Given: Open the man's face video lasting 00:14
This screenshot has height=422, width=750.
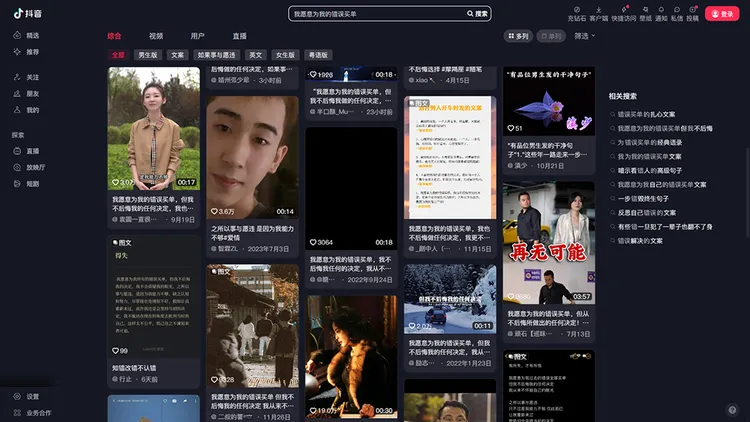Looking at the screenshot, I should pos(253,157).
